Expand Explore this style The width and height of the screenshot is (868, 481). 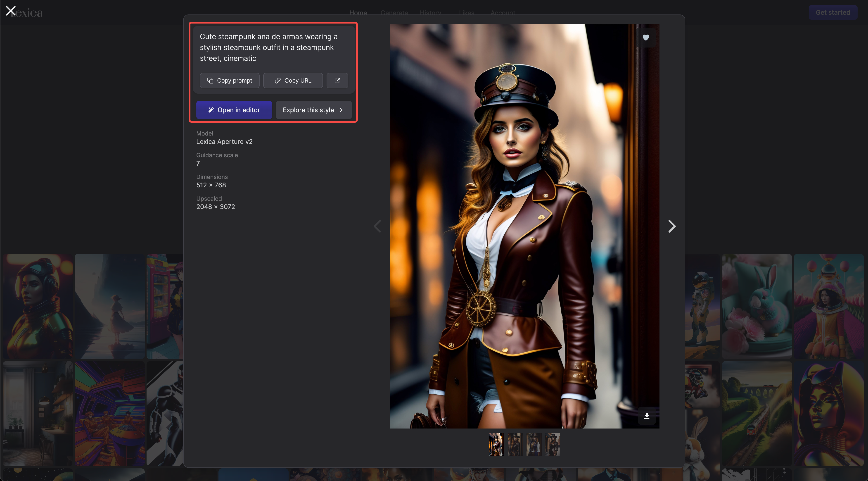click(313, 110)
